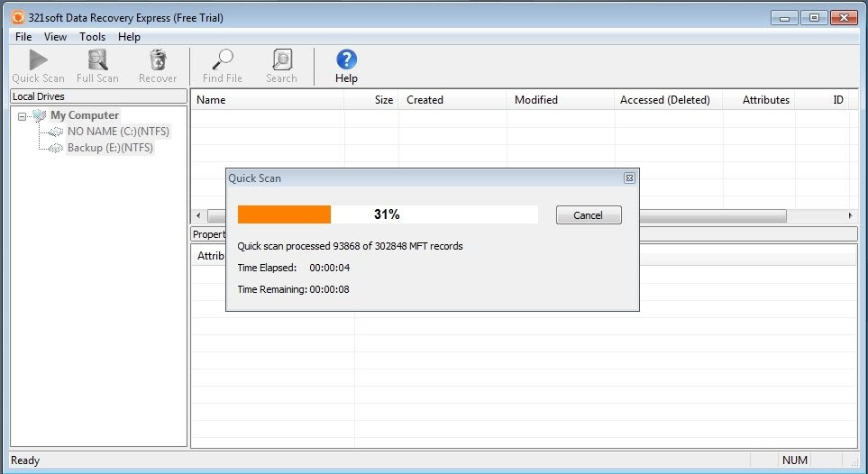
Task: Click the My Computer icon in drives tree
Action: coord(40,115)
